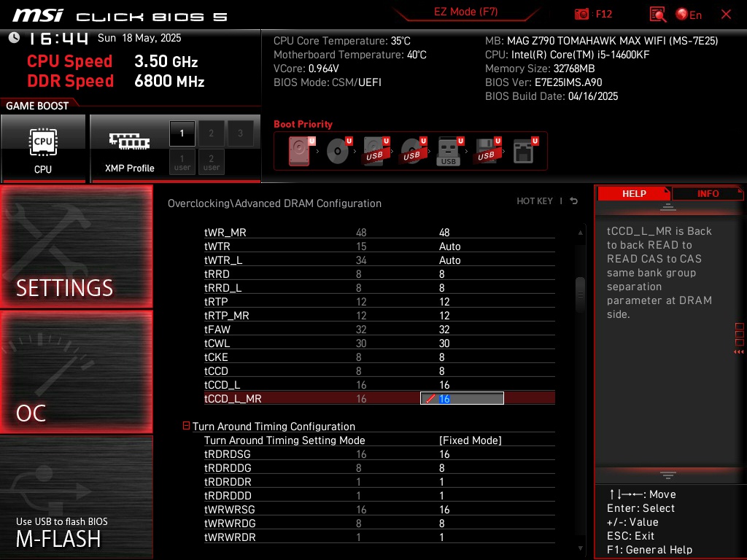Select the tWRWRDG timing row
Image resolution: width=747 pixels, height=560 pixels.
click(379, 523)
